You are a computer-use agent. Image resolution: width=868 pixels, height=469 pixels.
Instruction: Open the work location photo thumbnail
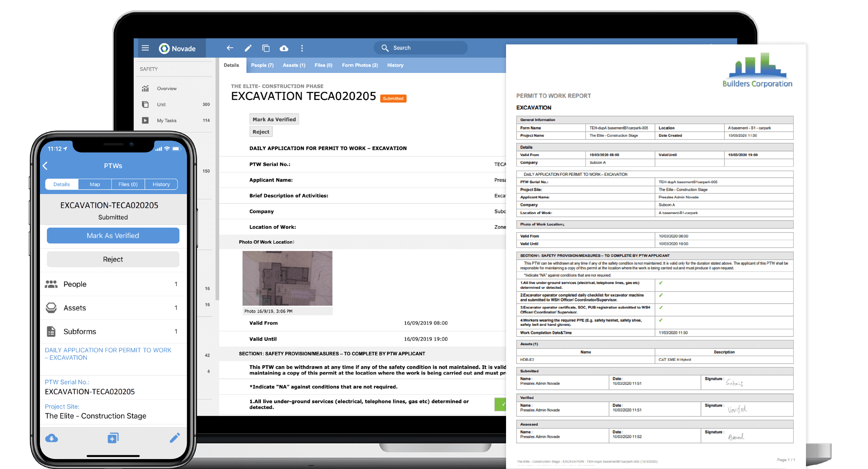pyautogui.click(x=287, y=278)
